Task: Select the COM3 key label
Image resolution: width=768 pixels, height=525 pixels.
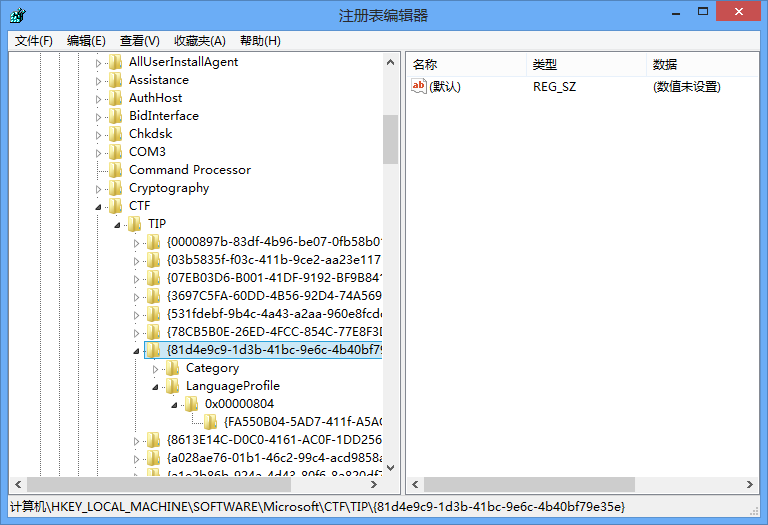Action: tap(147, 152)
